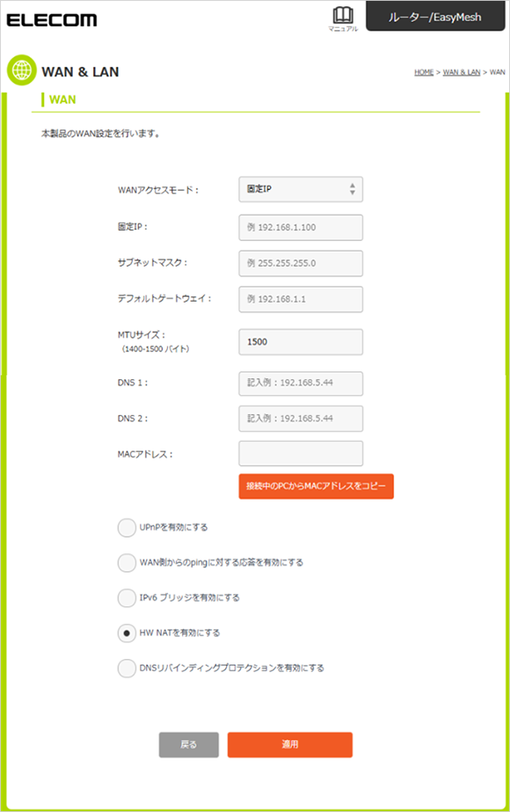Copy the MAC address from connected PC

(316, 486)
